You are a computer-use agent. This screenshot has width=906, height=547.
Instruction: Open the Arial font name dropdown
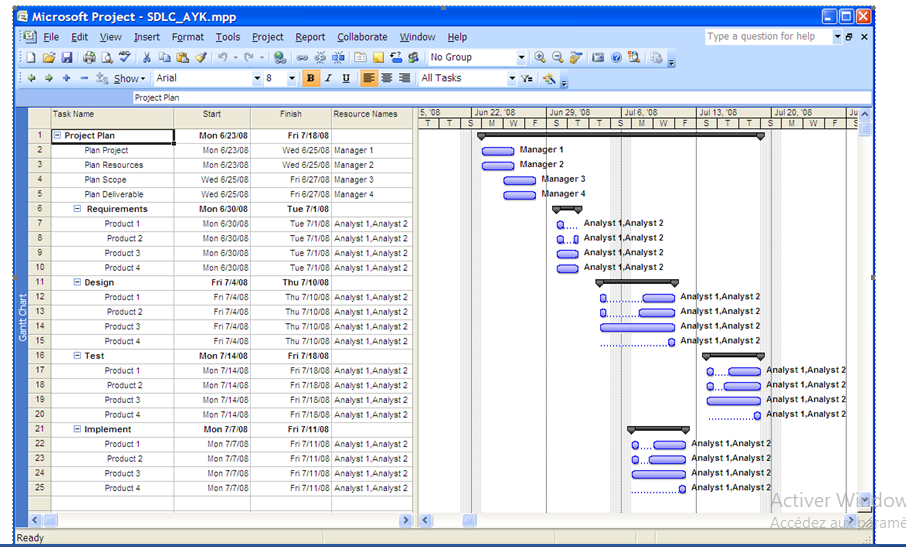257,79
